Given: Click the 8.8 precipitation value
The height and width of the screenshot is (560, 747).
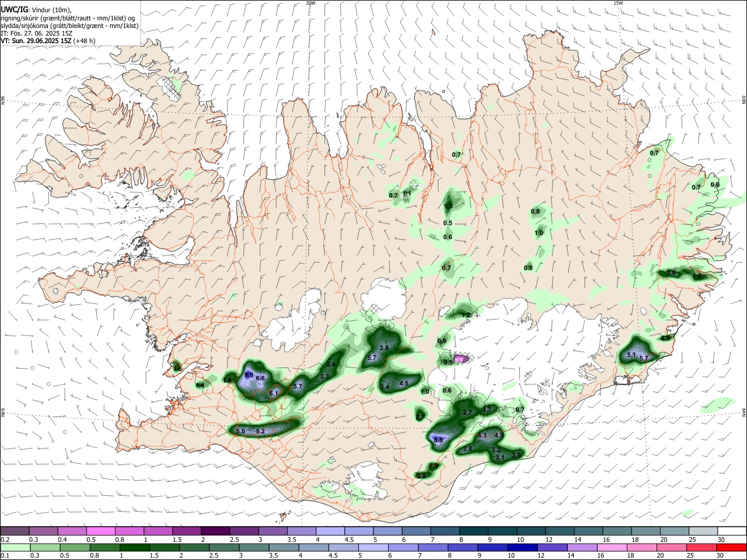Looking at the screenshot, I should pos(438,440).
